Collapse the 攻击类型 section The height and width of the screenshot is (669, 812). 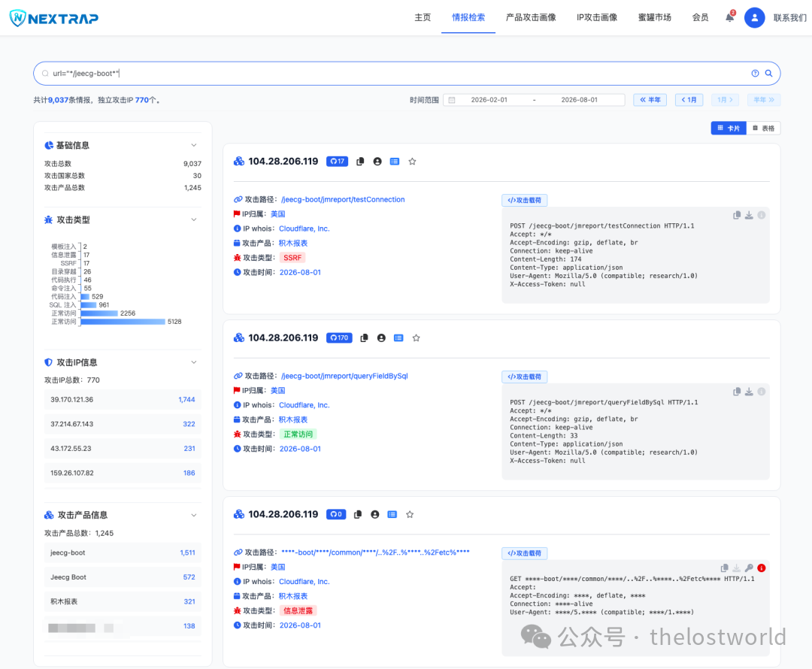194,220
